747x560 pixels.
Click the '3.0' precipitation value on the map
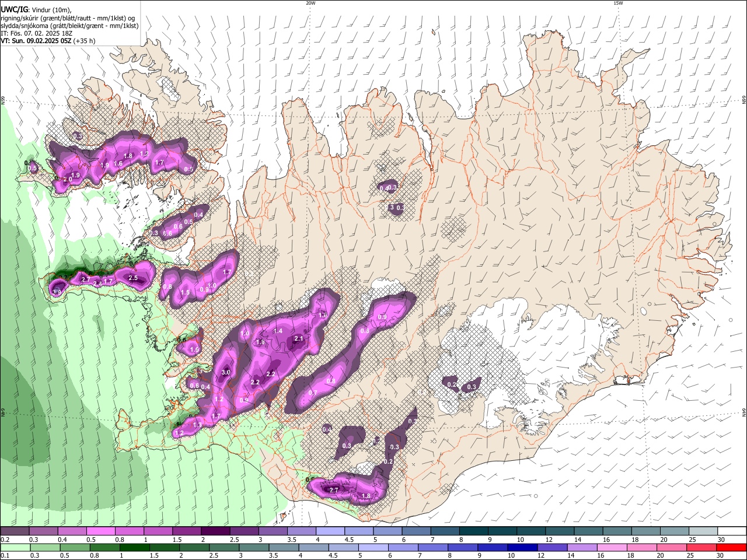point(226,372)
